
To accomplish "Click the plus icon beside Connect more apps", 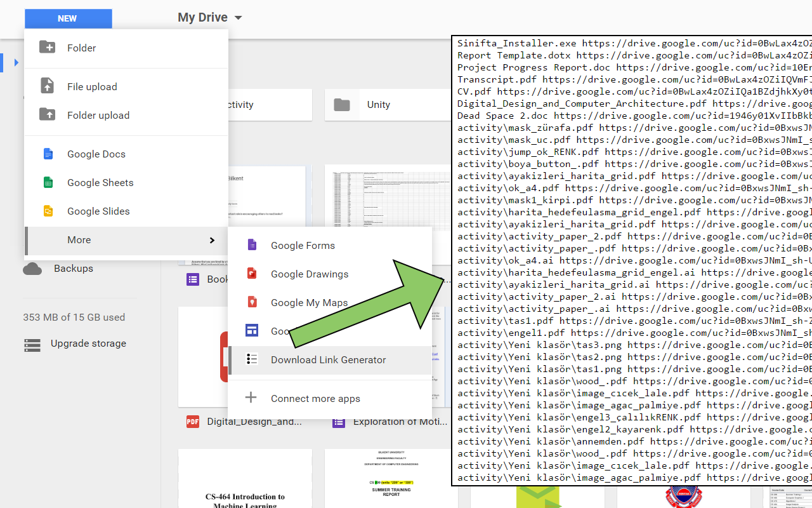I will pyautogui.click(x=251, y=398).
